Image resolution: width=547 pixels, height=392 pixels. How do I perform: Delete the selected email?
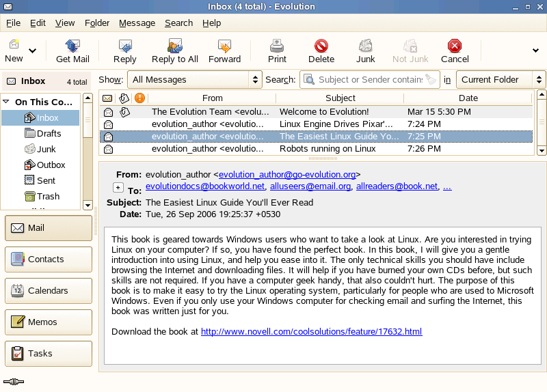coord(321,51)
